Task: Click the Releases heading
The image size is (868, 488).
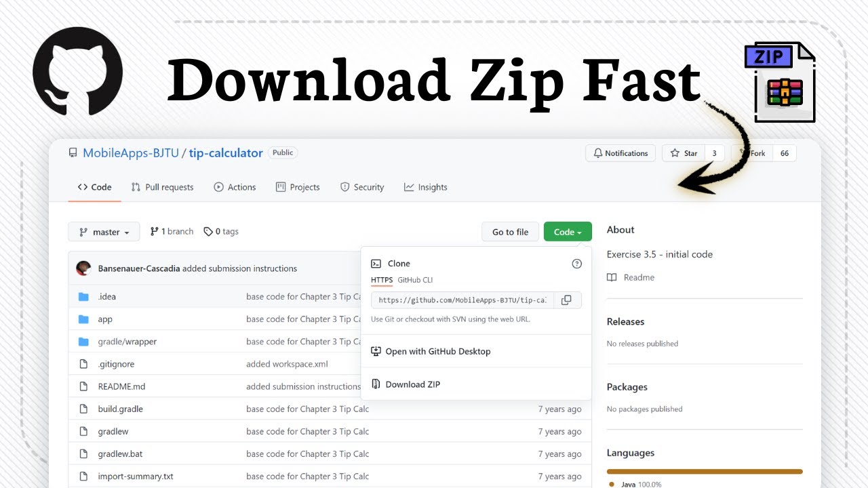Action: coord(625,322)
